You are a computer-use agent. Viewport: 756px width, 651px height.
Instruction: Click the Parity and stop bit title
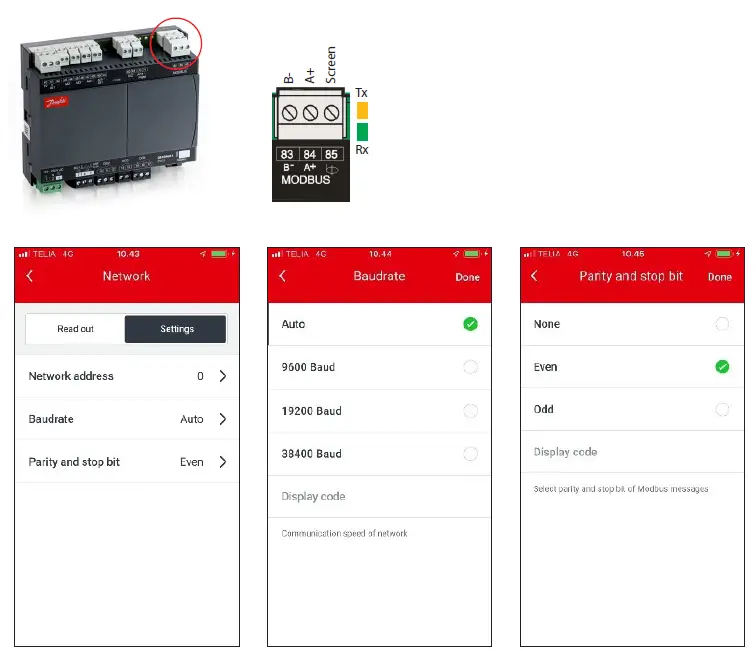631,276
